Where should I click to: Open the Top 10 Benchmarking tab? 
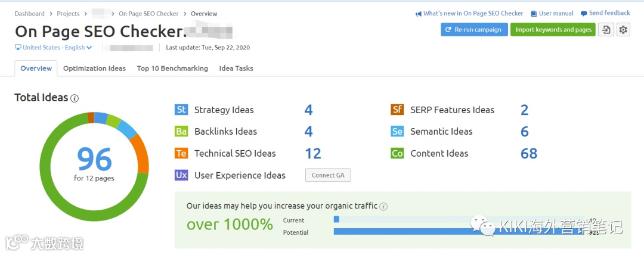point(172,68)
